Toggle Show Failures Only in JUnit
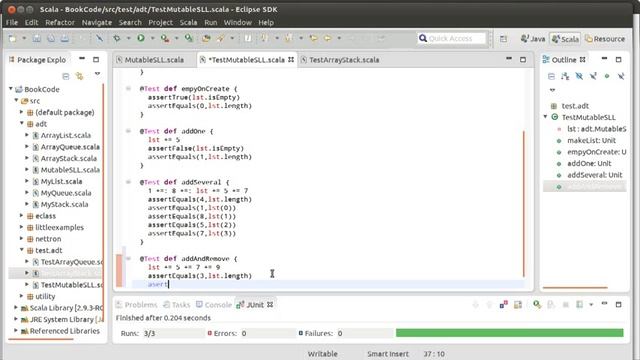 click(x=504, y=304)
